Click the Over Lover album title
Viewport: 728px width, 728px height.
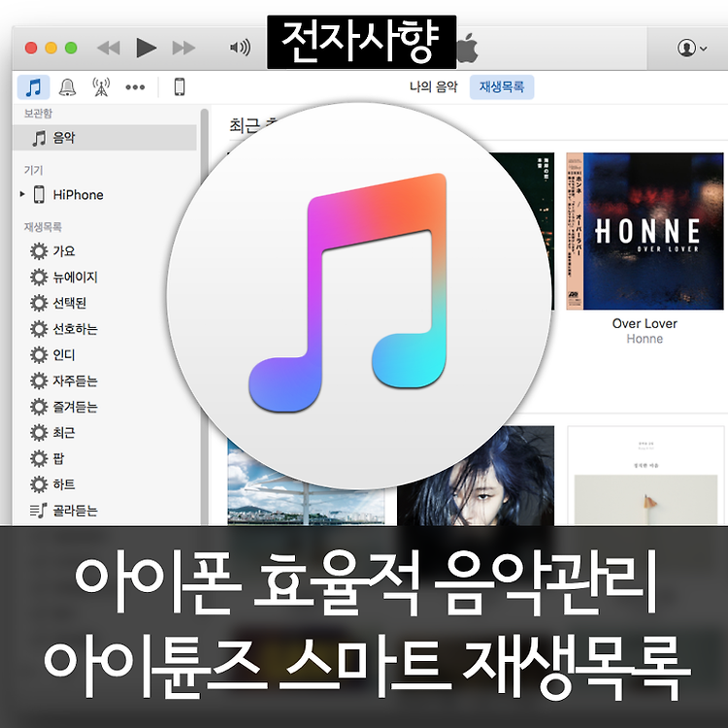[x=645, y=323]
